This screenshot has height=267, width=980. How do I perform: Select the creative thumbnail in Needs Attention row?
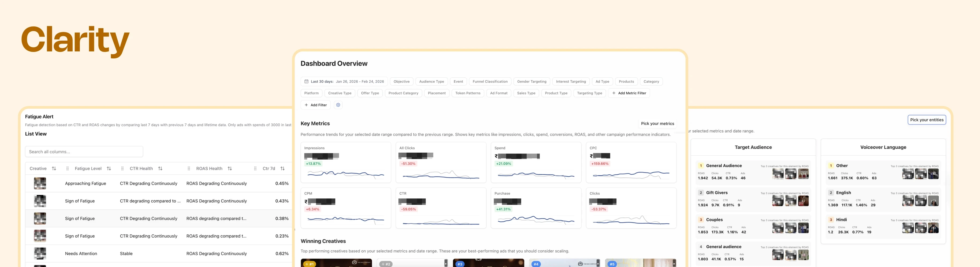[x=40, y=254]
